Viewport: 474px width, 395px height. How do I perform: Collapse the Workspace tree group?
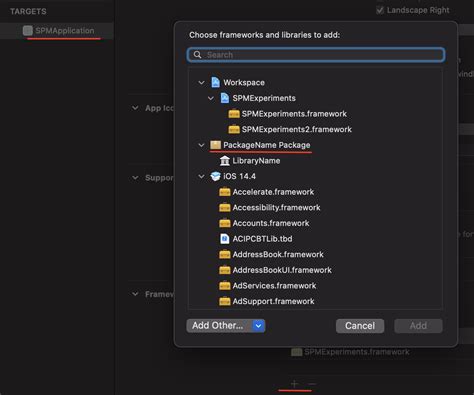point(201,82)
